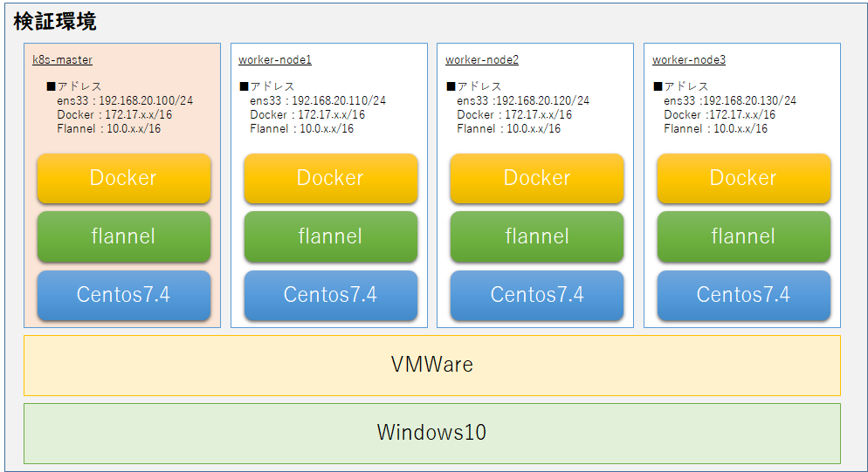Select the Centos7.4 block in worker-node2
Image resolution: width=868 pixels, height=472 pixels.
[x=537, y=295]
